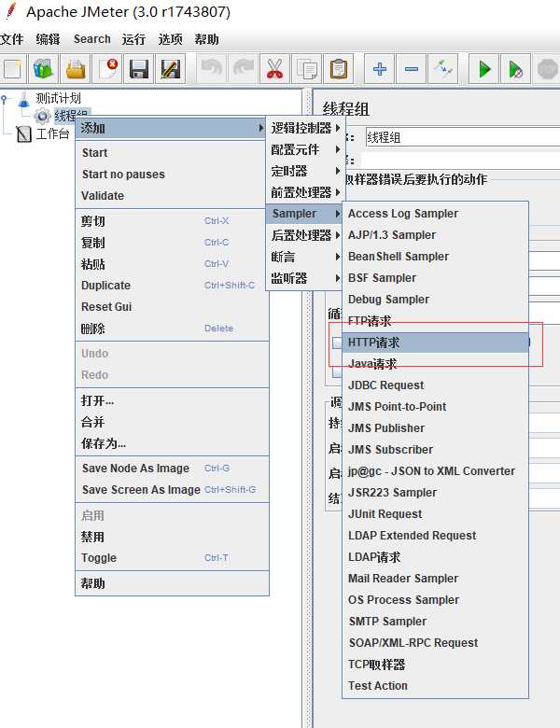
Task: Open the Sampler submenu entry
Action: 304,214
